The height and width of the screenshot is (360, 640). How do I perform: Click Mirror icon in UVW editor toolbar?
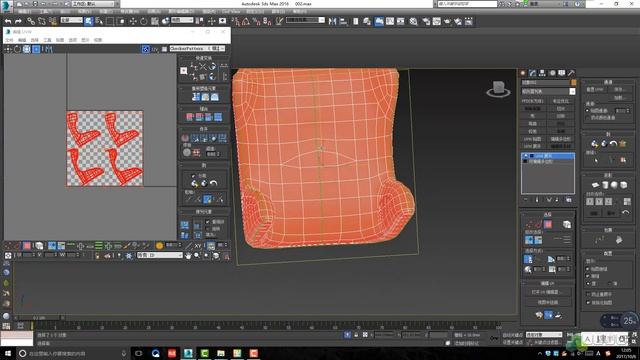click(48, 49)
